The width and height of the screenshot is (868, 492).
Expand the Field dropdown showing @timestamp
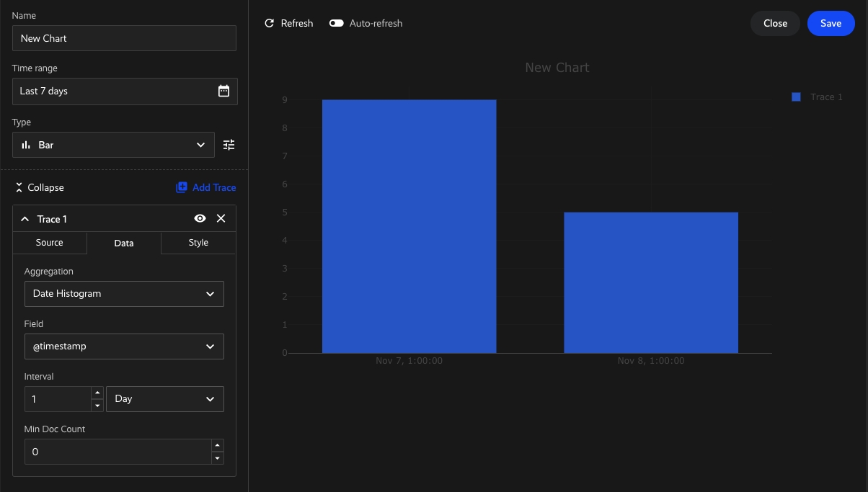point(124,346)
